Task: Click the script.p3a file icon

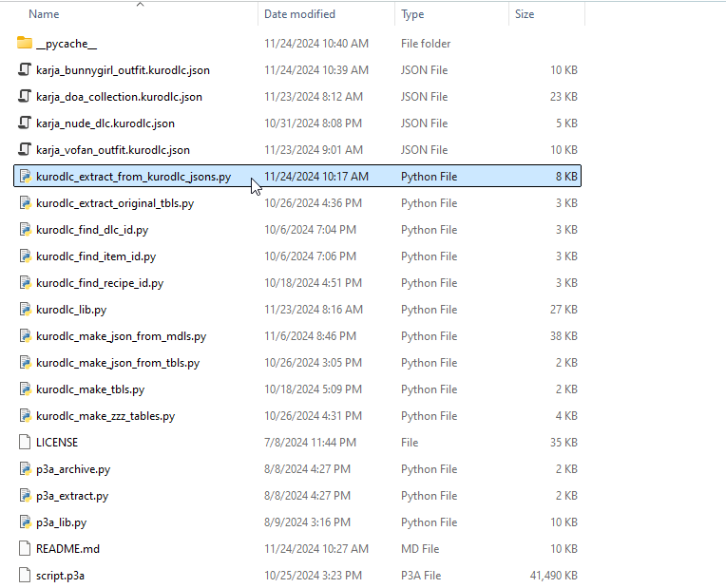Action: coord(25,576)
